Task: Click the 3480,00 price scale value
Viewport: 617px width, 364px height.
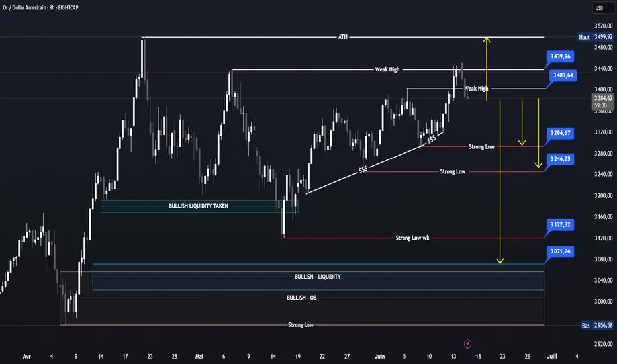Action: [x=603, y=47]
